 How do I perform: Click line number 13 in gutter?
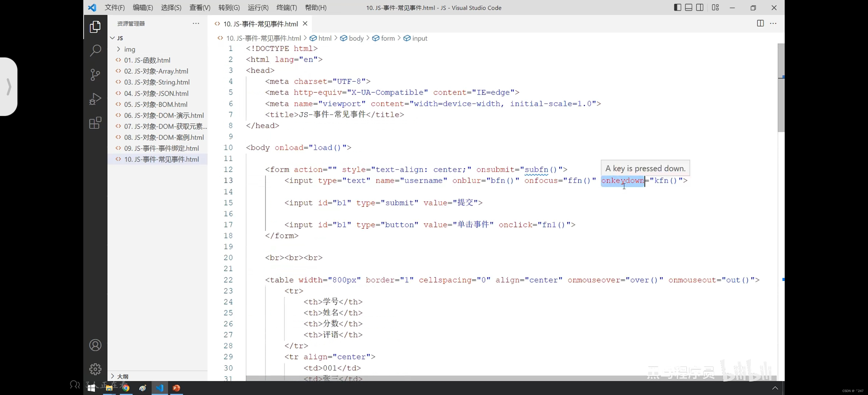point(228,180)
